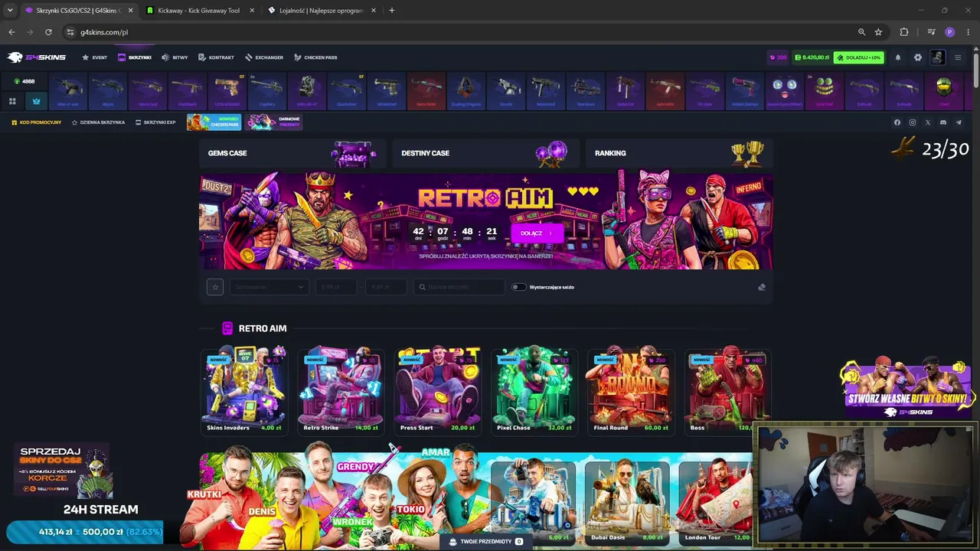Click the 8.420,60 zł wallet balance

(x=812, y=57)
